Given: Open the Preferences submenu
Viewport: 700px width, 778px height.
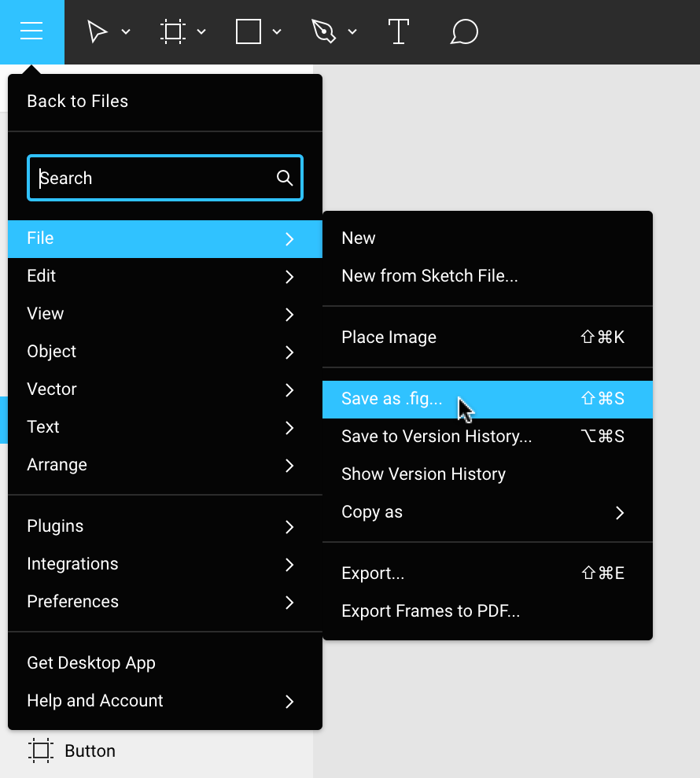Looking at the screenshot, I should pos(165,601).
